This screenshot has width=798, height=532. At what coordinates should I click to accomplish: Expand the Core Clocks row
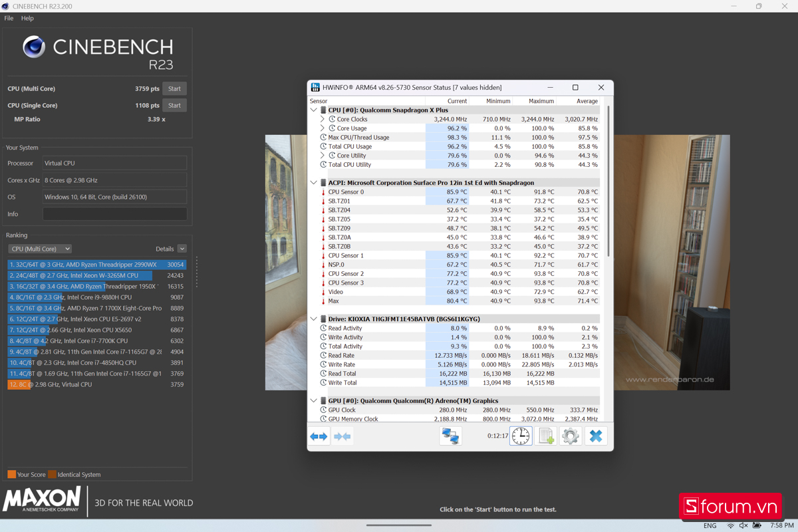(x=323, y=120)
